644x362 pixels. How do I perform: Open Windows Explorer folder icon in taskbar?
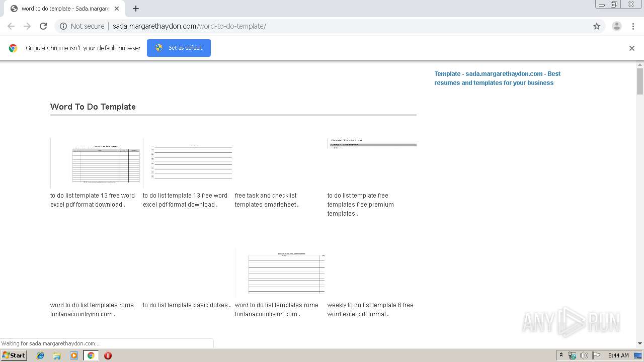click(x=57, y=355)
